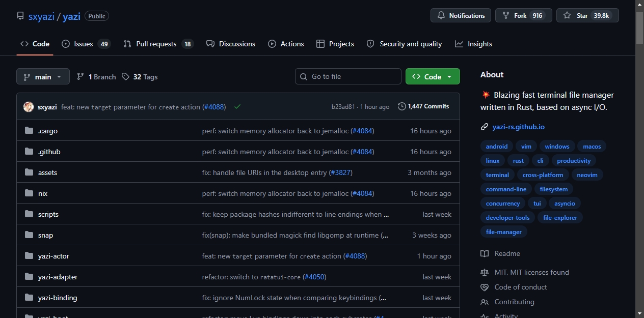Click the 1 Branch link
The height and width of the screenshot is (318, 644).
point(96,77)
